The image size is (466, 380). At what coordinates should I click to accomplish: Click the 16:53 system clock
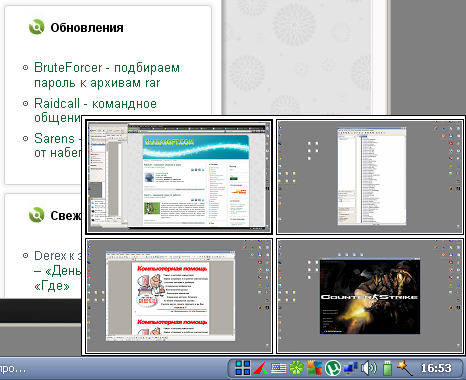(x=436, y=368)
